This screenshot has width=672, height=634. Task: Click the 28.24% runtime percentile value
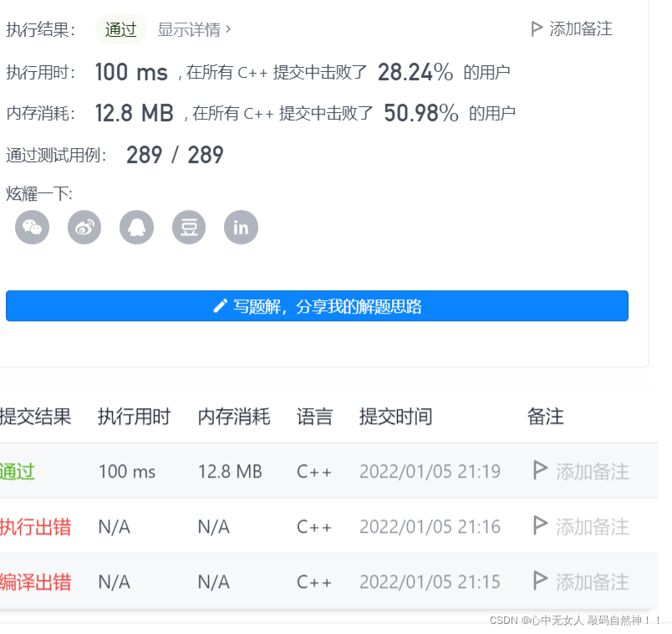(415, 72)
